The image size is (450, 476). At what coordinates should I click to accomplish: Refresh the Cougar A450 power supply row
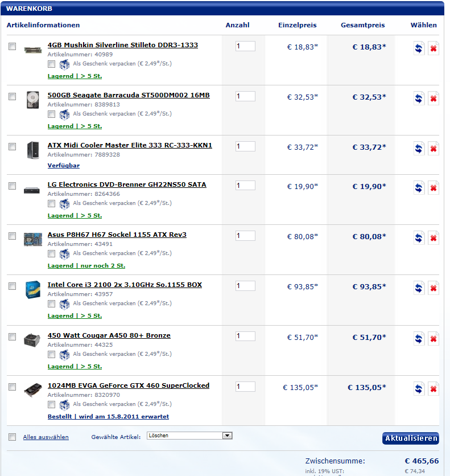point(419,338)
